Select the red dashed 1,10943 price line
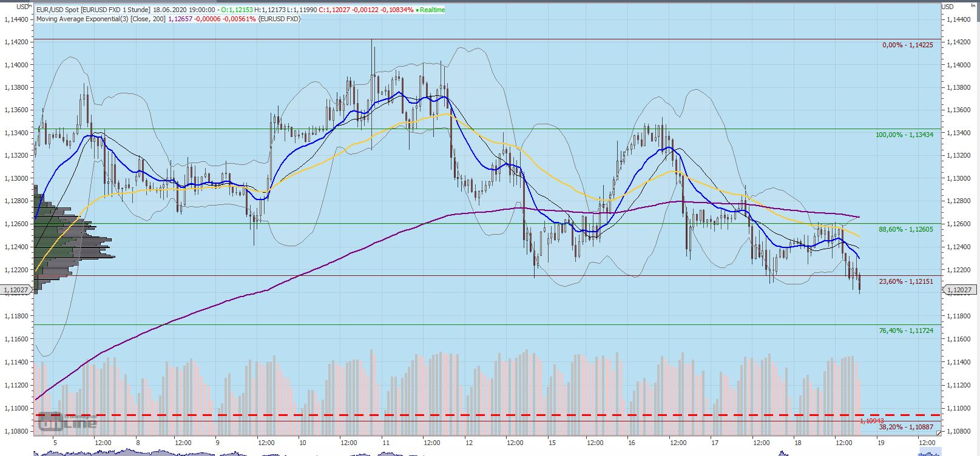 point(485,415)
